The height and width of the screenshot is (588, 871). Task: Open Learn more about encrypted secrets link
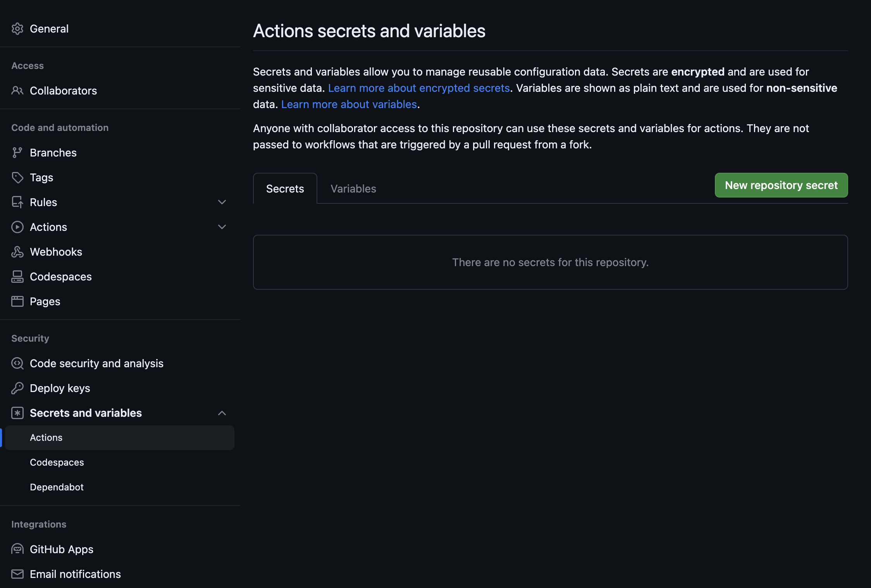click(x=418, y=88)
